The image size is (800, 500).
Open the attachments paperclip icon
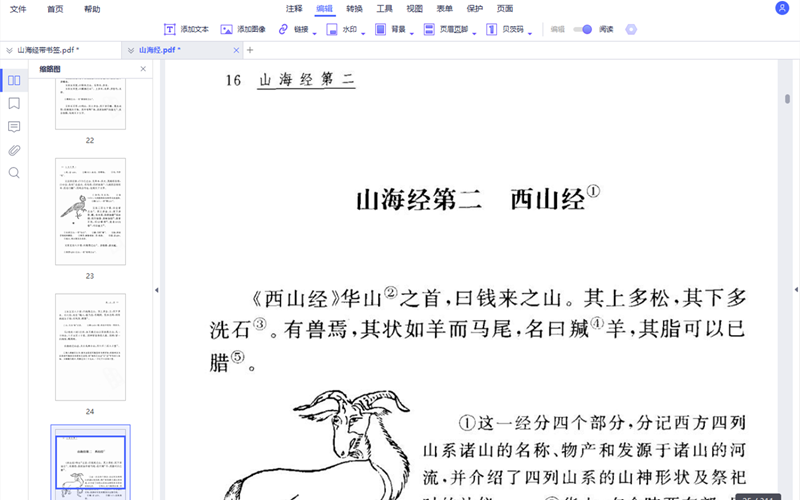point(14,150)
